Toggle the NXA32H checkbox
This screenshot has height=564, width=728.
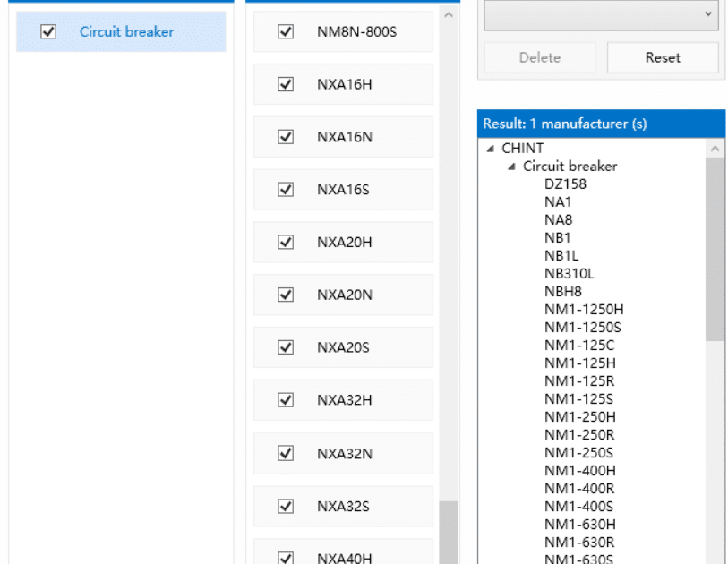pos(286,399)
